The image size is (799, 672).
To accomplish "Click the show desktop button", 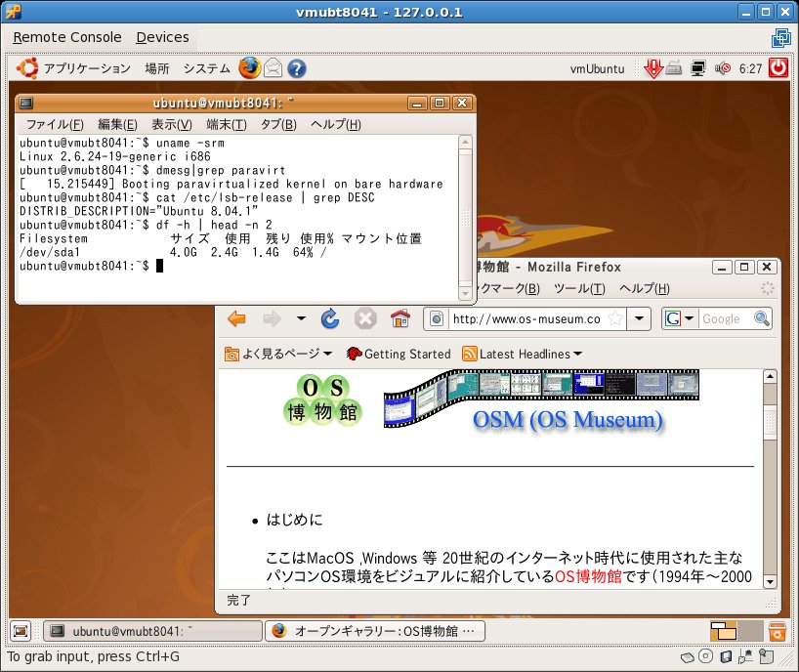I will click(21, 631).
